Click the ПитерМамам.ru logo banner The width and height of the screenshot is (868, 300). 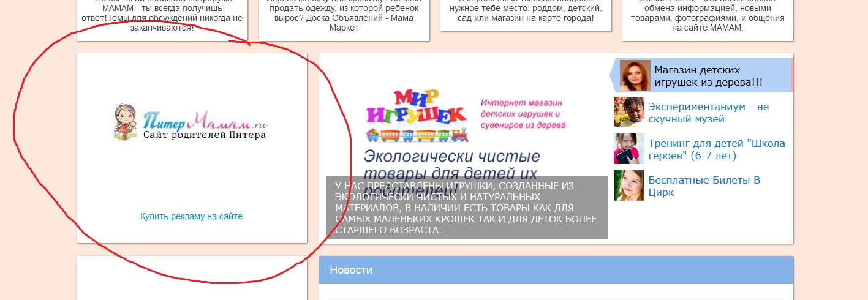click(x=191, y=122)
